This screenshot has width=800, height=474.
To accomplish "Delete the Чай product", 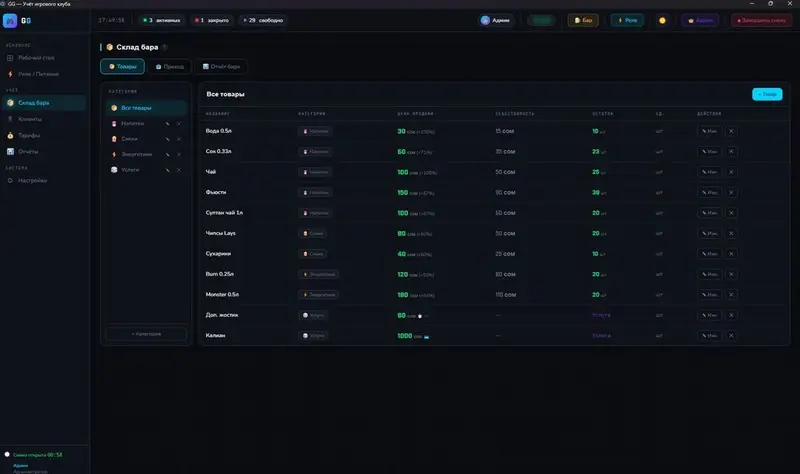I will [x=731, y=172].
